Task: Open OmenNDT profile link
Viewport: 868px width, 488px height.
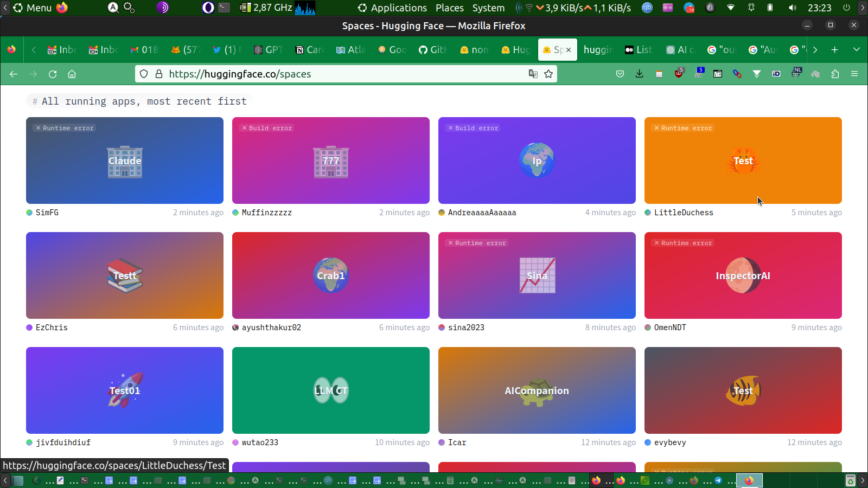Action: (x=670, y=328)
